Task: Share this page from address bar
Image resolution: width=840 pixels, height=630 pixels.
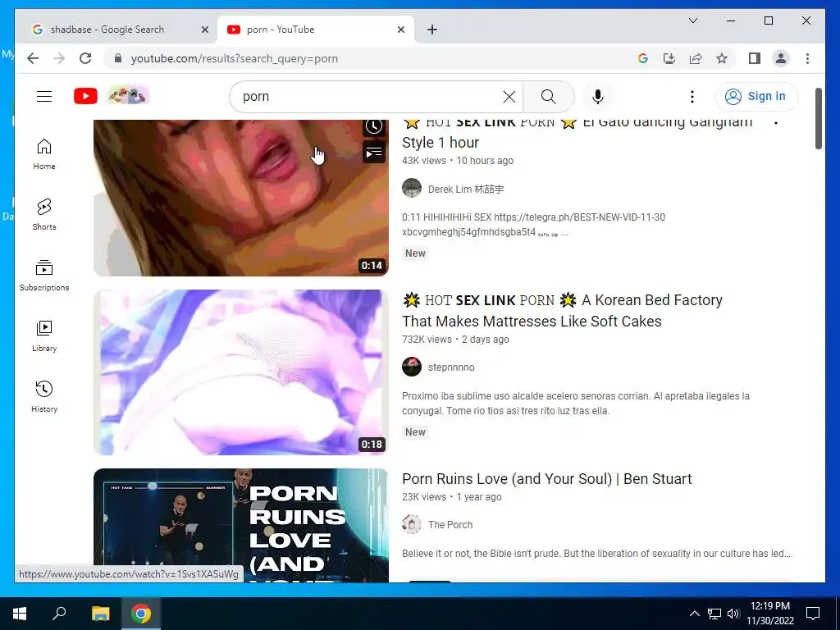Action: tap(696, 58)
